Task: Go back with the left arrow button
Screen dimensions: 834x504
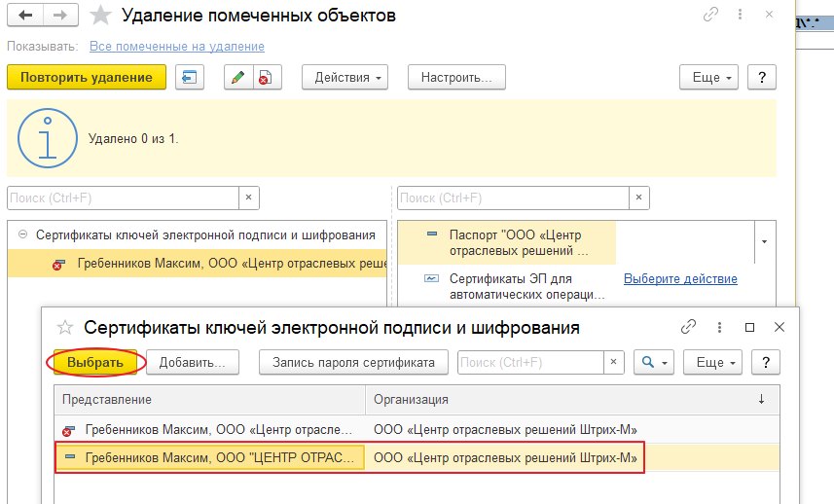Action: coord(25,16)
